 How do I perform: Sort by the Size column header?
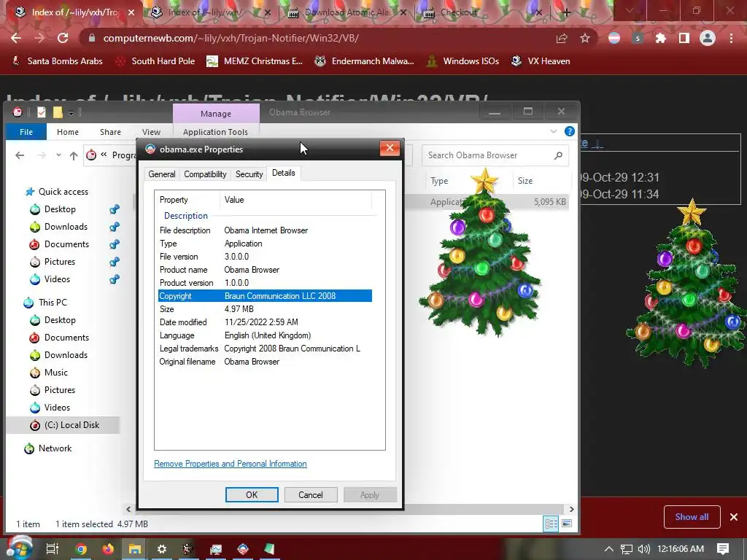tap(525, 181)
